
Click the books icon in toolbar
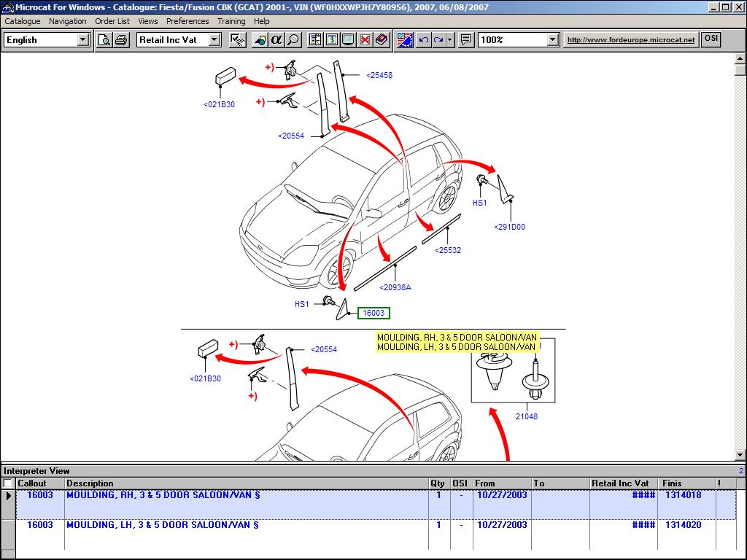tap(382, 40)
